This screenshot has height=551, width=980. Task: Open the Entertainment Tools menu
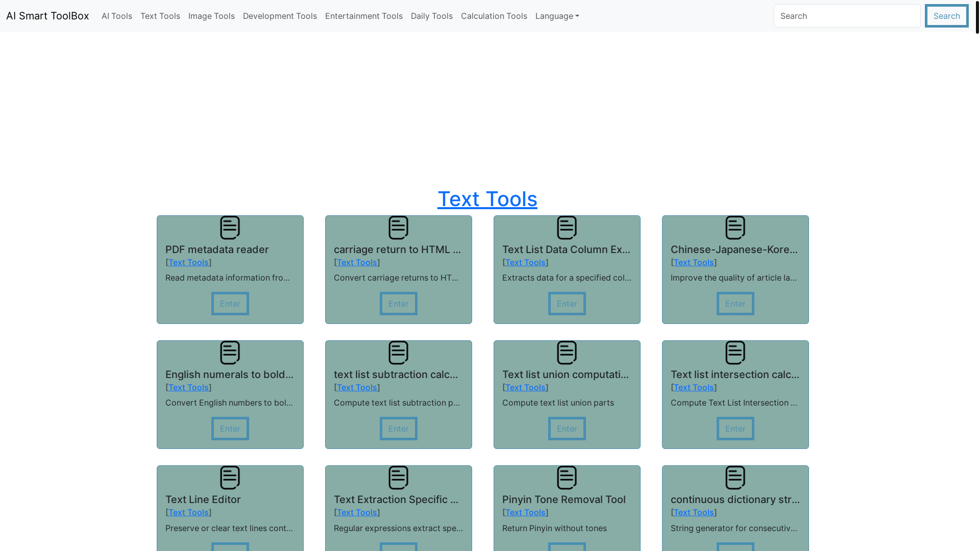(364, 16)
